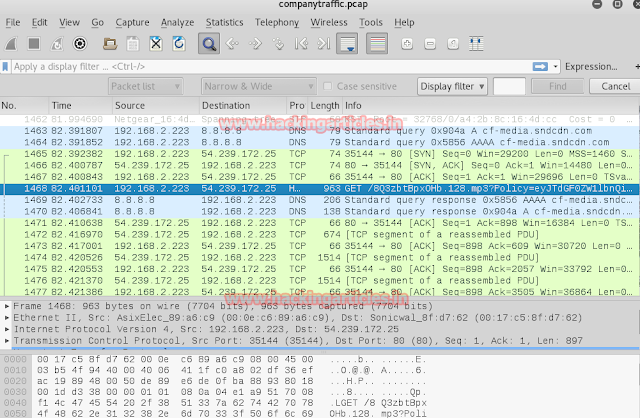Open the File menu
Image resolution: width=640 pixels, height=418 pixels.
coord(13,22)
